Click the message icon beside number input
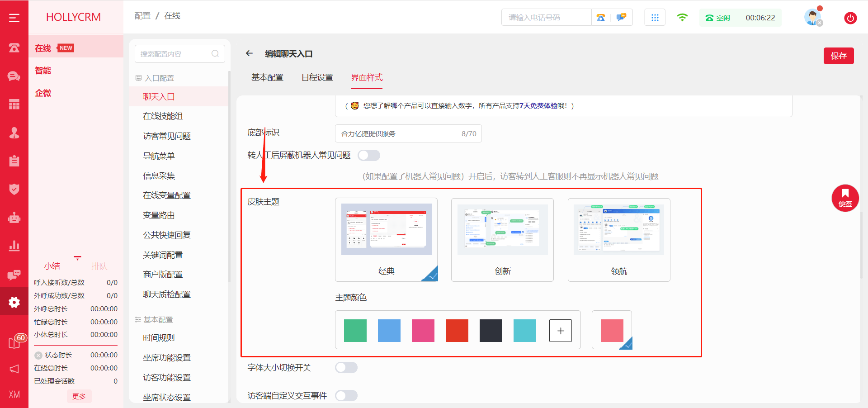868x408 pixels. [x=621, y=18]
